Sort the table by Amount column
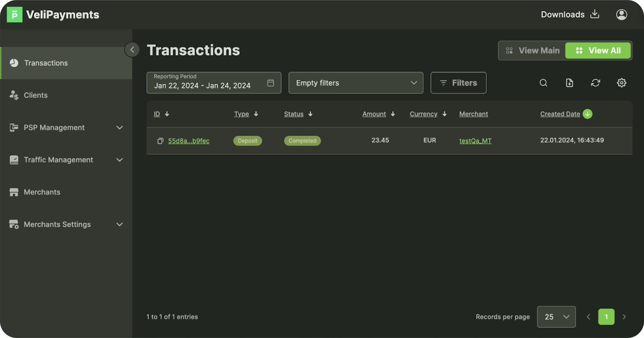Image resolution: width=644 pixels, height=338 pixels. 374,114
